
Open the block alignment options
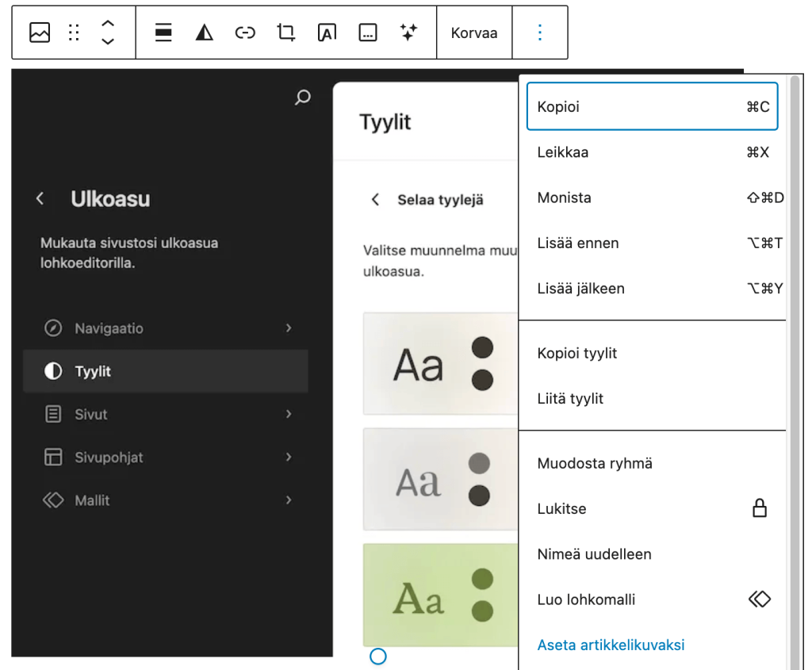click(x=163, y=33)
